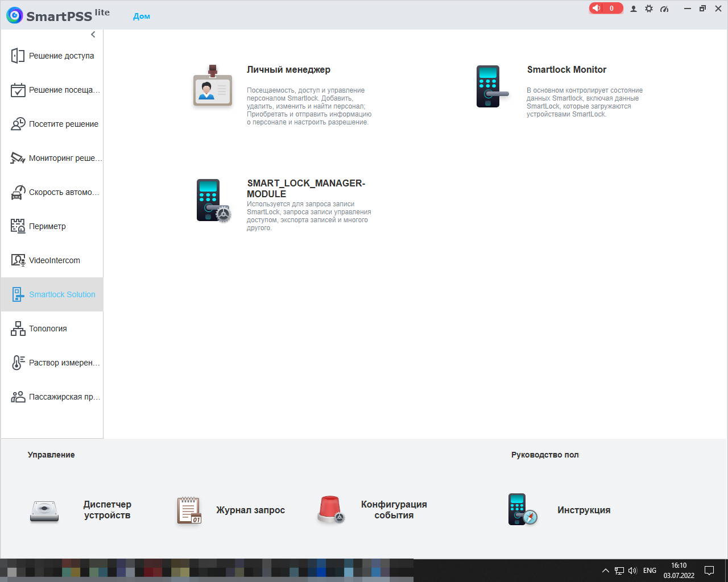Click the performance gauge icon

tap(664, 9)
